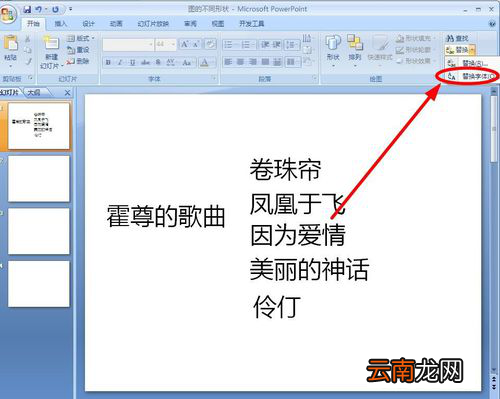Click the 霍尊的歌曲 text on the slide
The height and width of the screenshot is (399, 500).
click(x=166, y=216)
